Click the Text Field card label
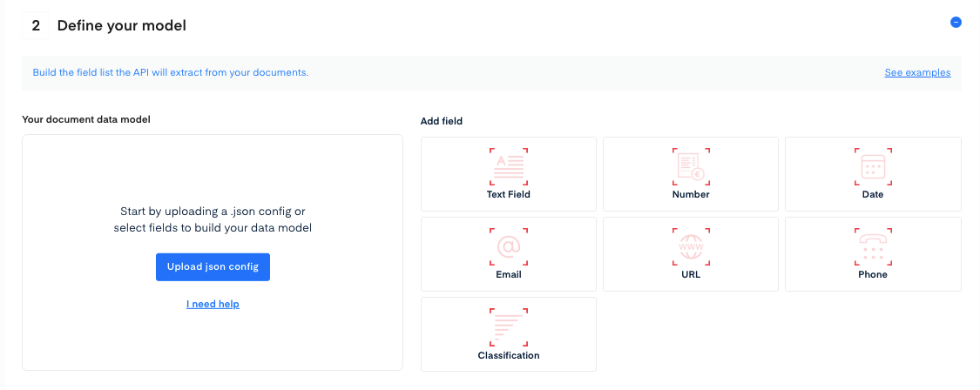980x390 pixels. click(x=509, y=194)
